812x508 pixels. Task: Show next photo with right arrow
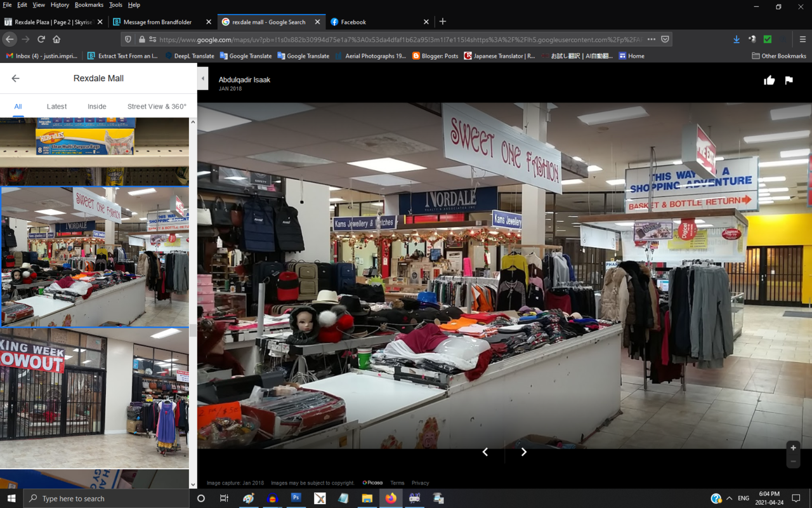tap(524, 452)
